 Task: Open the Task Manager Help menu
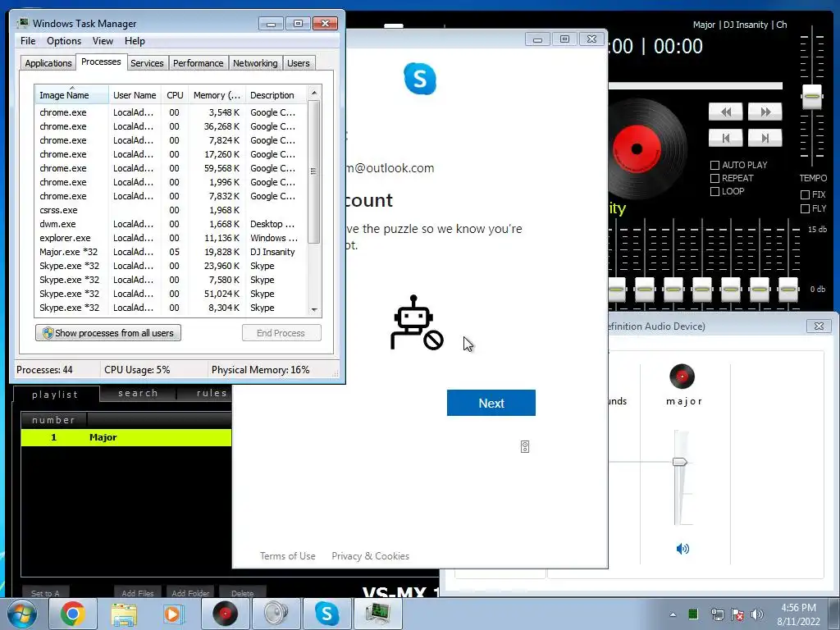pyautogui.click(x=135, y=41)
